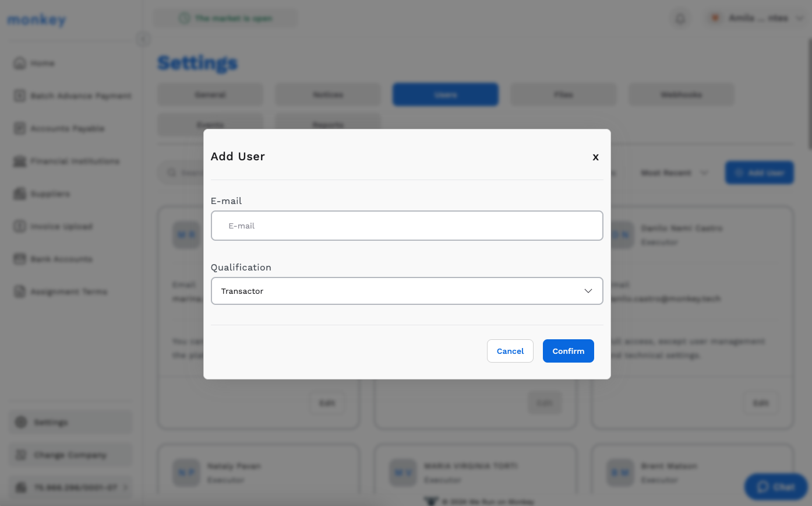Open the Assignment Terms icon
Image resolution: width=812 pixels, height=506 pixels.
pyautogui.click(x=20, y=291)
